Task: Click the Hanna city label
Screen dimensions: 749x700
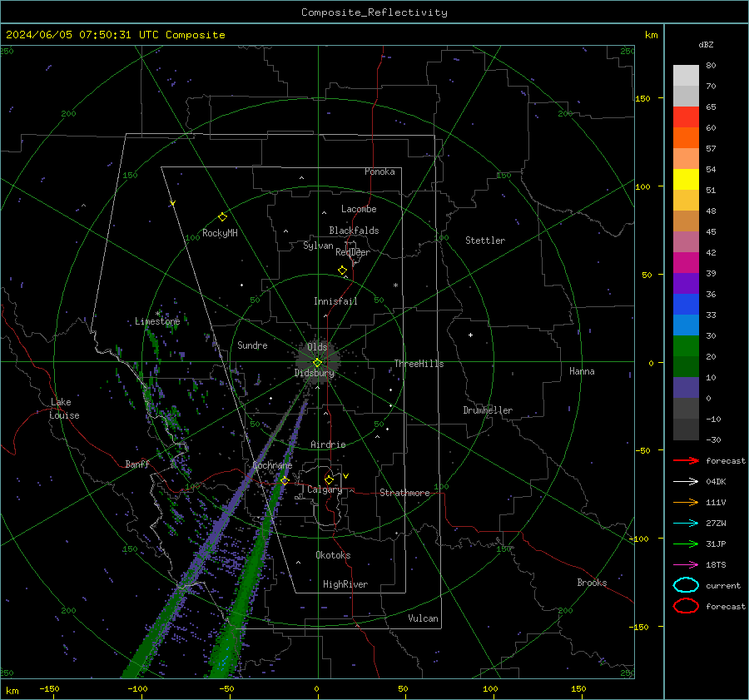Action: 582,370
